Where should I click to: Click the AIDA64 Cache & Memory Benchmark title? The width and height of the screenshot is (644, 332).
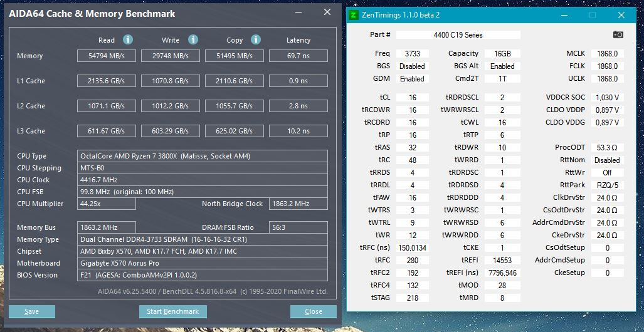[92, 14]
